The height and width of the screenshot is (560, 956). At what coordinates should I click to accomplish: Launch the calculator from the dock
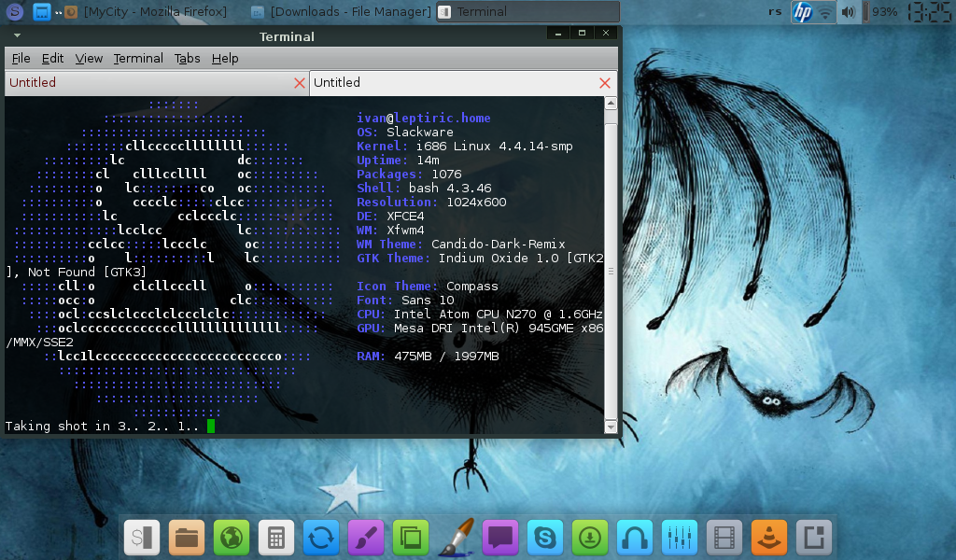click(x=276, y=538)
